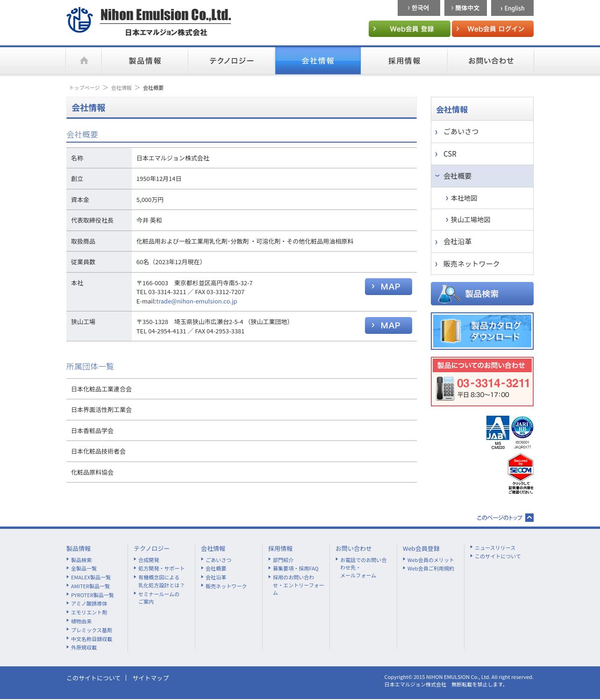Click footer link Web会員のメリット
This screenshot has width=600, height=700.
pos(430,560)
